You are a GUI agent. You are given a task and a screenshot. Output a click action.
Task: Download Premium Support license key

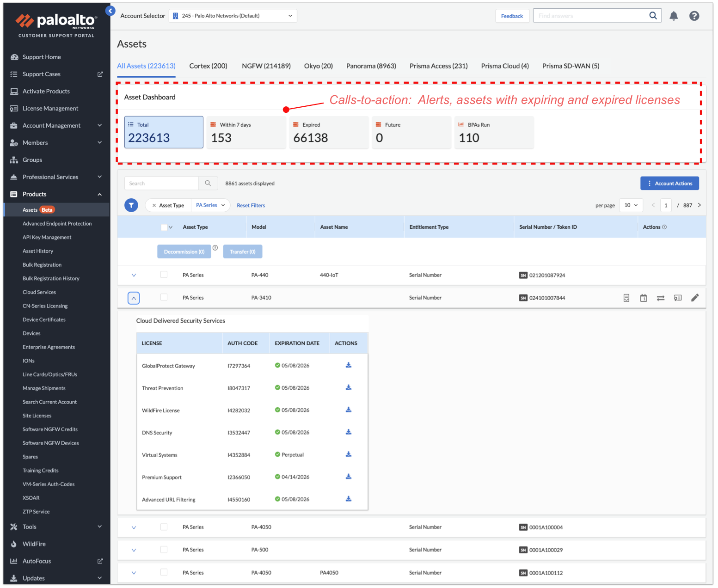349,477
